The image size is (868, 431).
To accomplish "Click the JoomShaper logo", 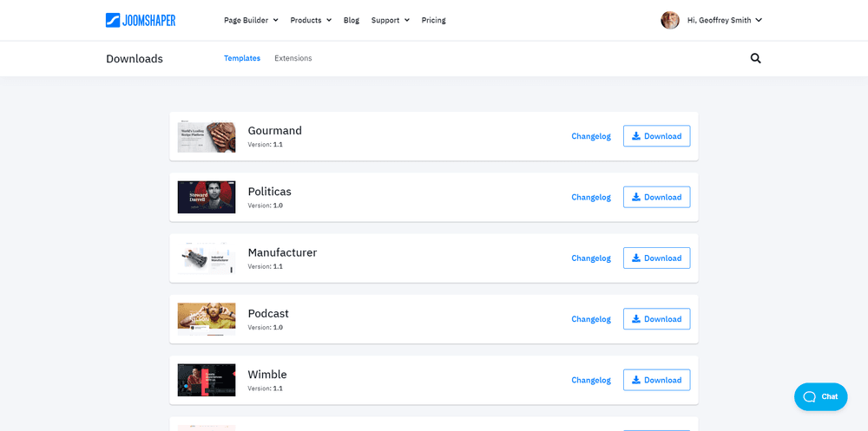I will click(141, 20).
